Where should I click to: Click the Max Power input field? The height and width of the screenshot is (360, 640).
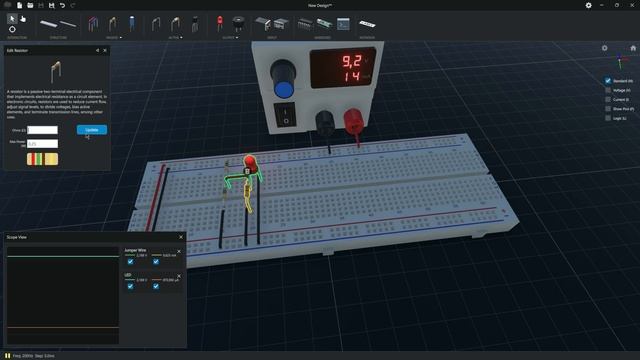[42, 144]
